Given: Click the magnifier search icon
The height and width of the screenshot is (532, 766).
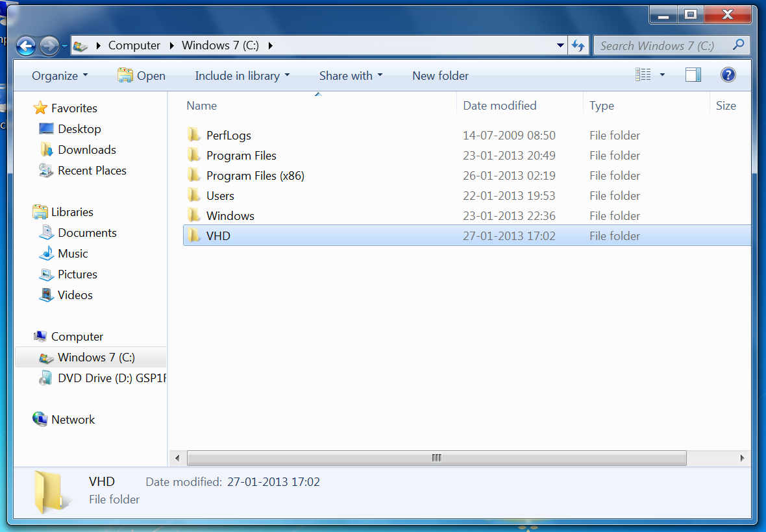Looking at the screenshot, I should point(739,45).
